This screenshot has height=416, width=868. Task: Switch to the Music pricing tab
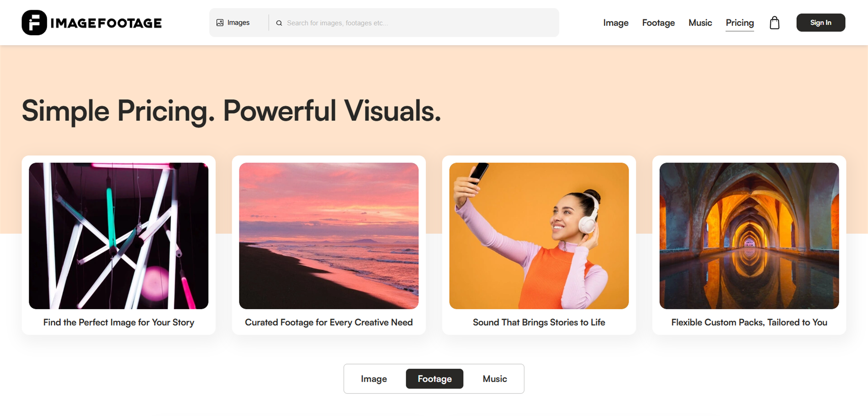495,379
